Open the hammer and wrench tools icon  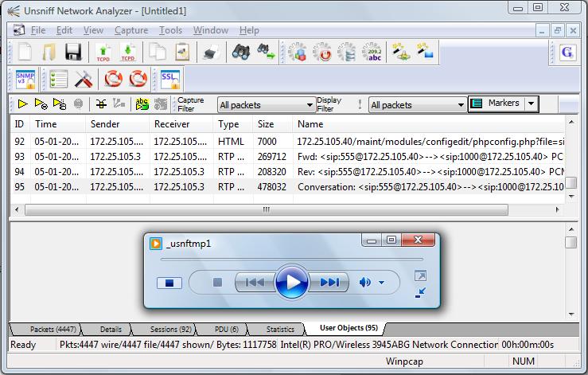click(84, 79)
